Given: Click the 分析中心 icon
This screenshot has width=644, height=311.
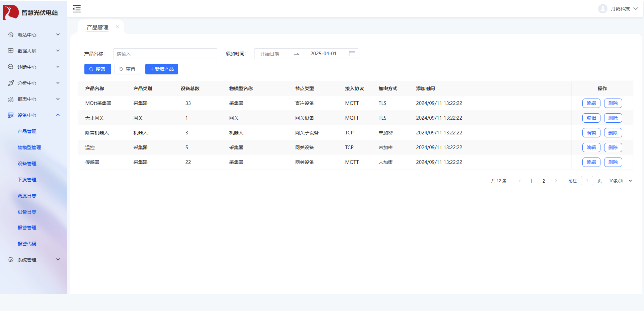Looking at the screenshot, I should coord(11,83).
